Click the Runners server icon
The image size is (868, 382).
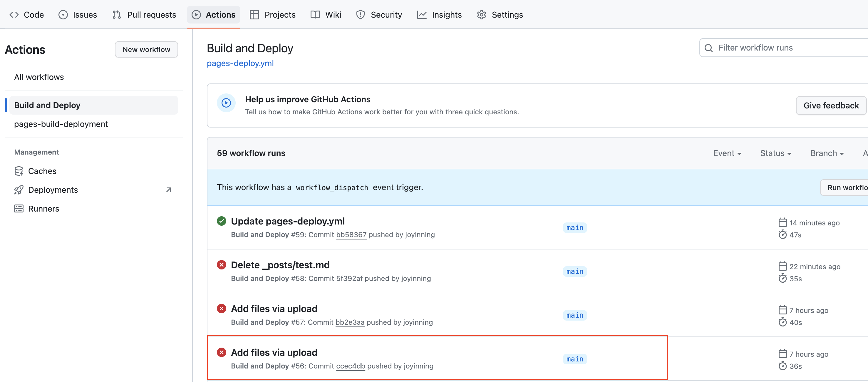pos(19,209)
